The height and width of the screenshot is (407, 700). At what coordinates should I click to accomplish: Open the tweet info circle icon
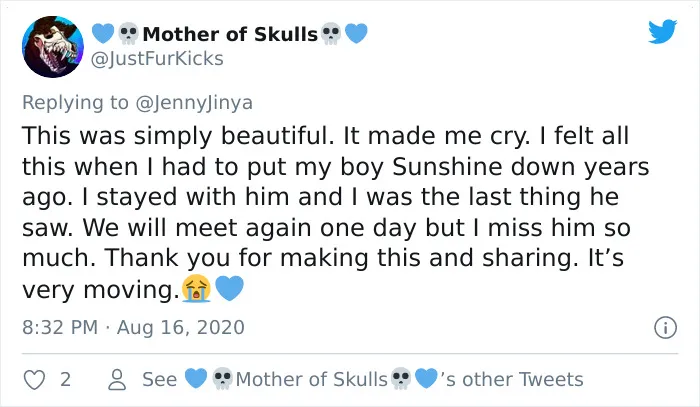pos(665,328)
